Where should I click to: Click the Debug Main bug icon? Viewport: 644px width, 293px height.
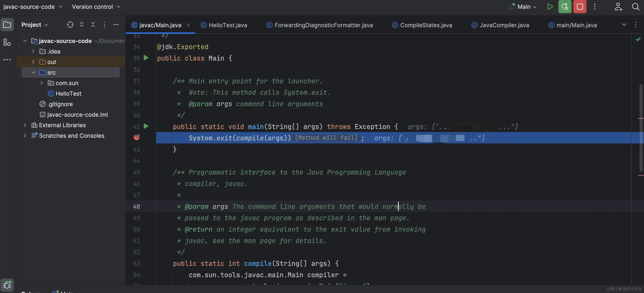tap(565, 7)
